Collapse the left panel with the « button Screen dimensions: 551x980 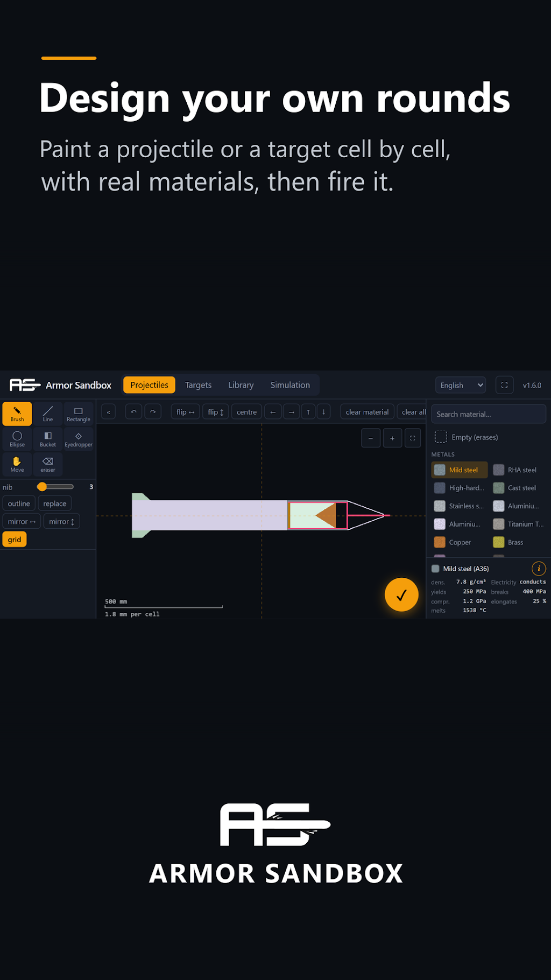coord(108,412)
